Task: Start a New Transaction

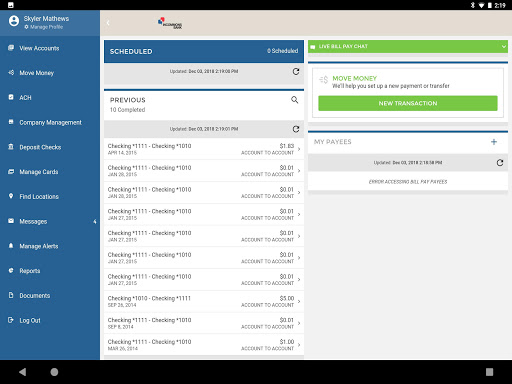Action: (408, 103)
